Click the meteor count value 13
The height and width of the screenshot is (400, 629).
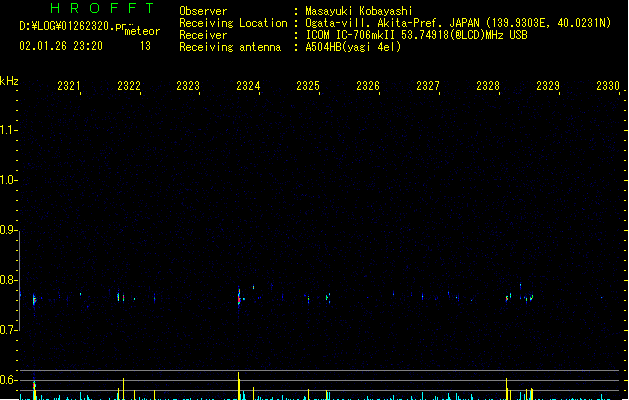tap(145, 46)
